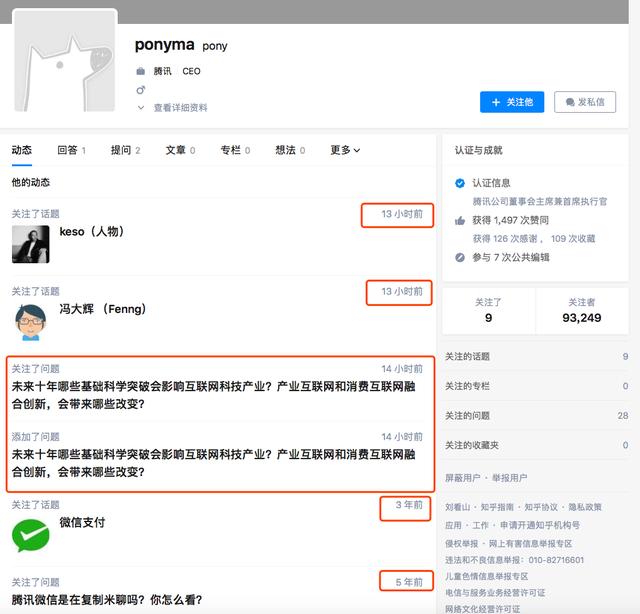Open the 知乎协议 footer link
640x614 pixels.
[x=541, y=507]
